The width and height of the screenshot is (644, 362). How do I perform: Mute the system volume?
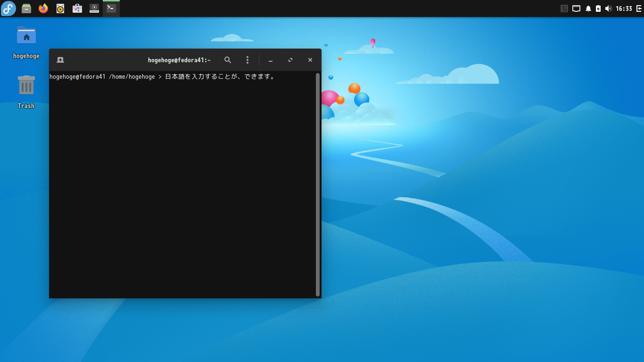[x=609, y=8]
